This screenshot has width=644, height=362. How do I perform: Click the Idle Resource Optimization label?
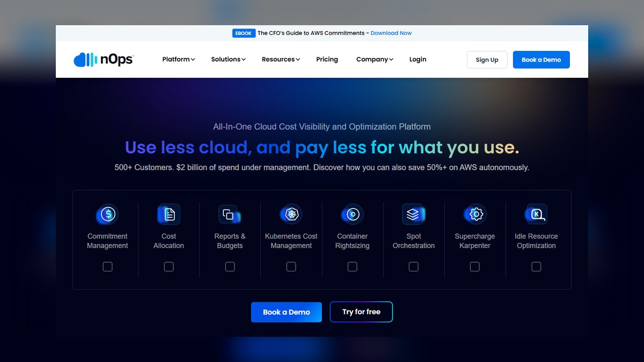[x=536, y=241]
